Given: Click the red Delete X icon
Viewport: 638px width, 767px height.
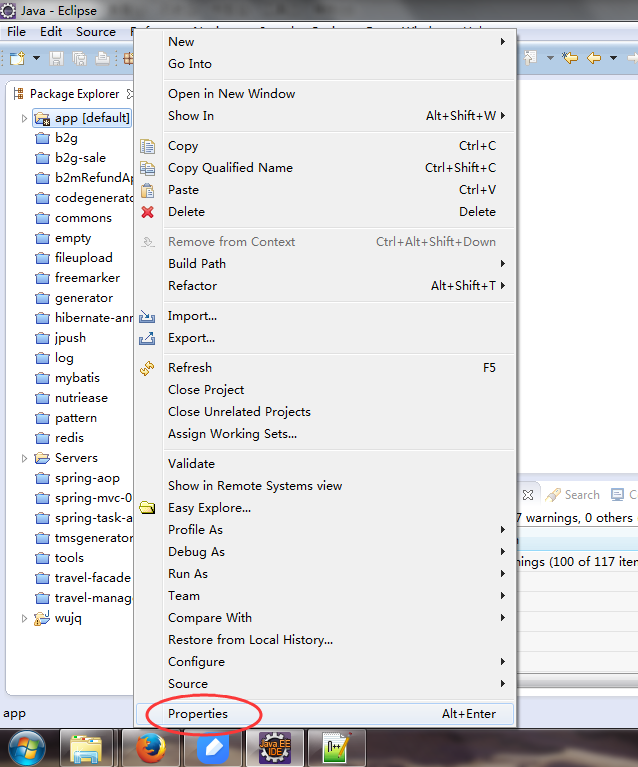Looking at the screenshot, I should pyautogui.click(x=147, y=212).
